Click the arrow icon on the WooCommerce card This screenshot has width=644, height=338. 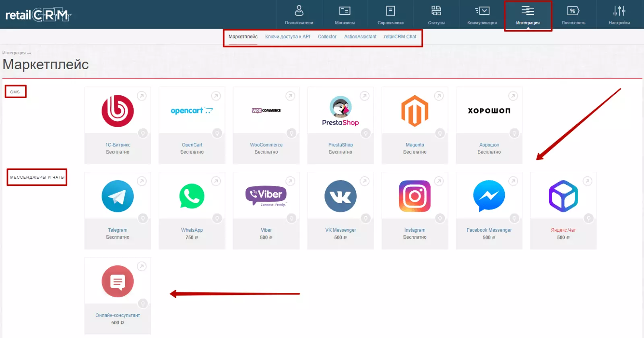[x=290, y=96]
